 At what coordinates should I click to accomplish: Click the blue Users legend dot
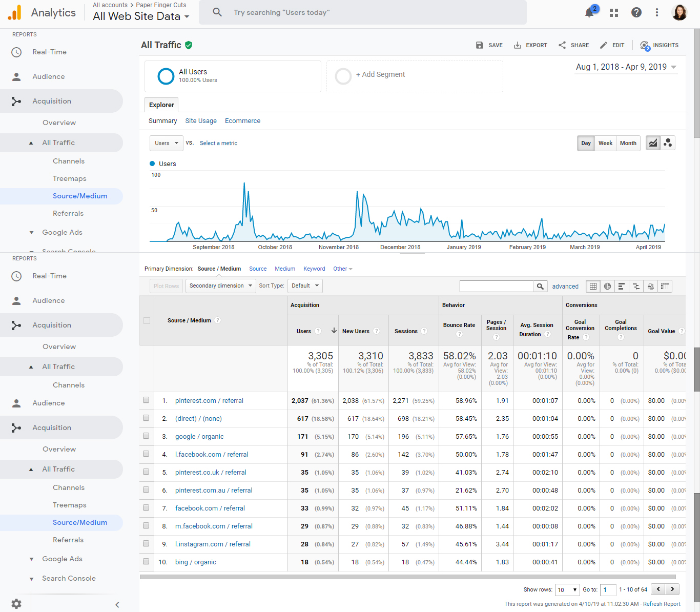point(152,164)
